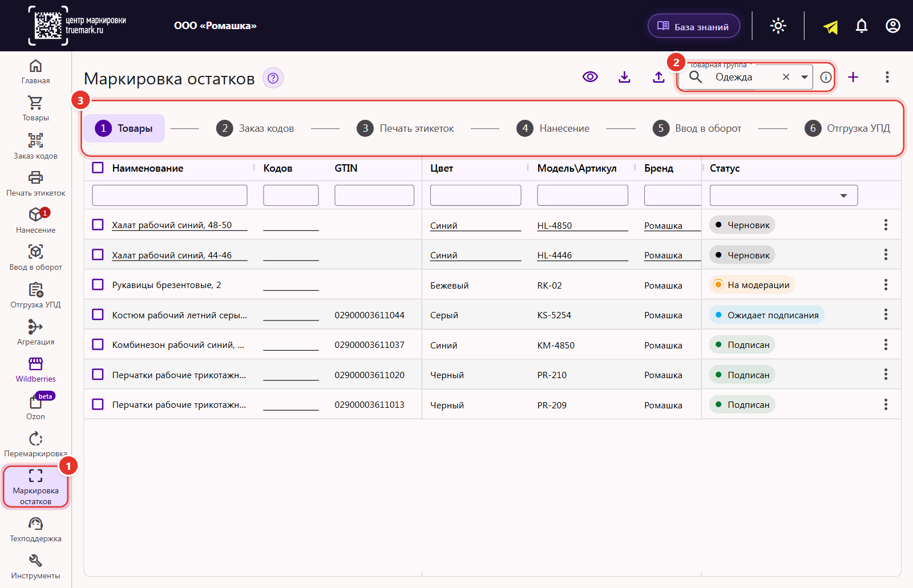
Task: Check the row Халат рабочий синий, 44-46
Action: 98,254
